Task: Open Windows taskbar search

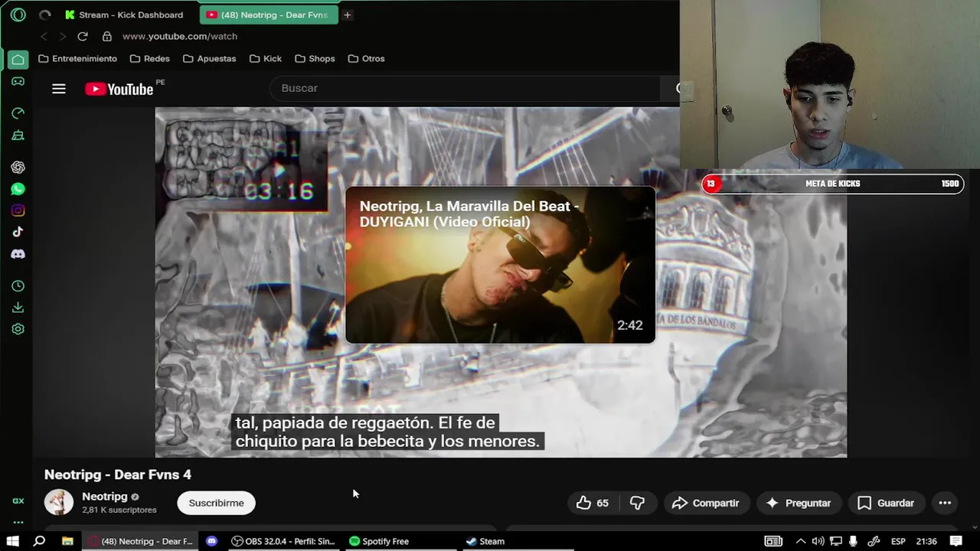Action: tap(40, 541)
